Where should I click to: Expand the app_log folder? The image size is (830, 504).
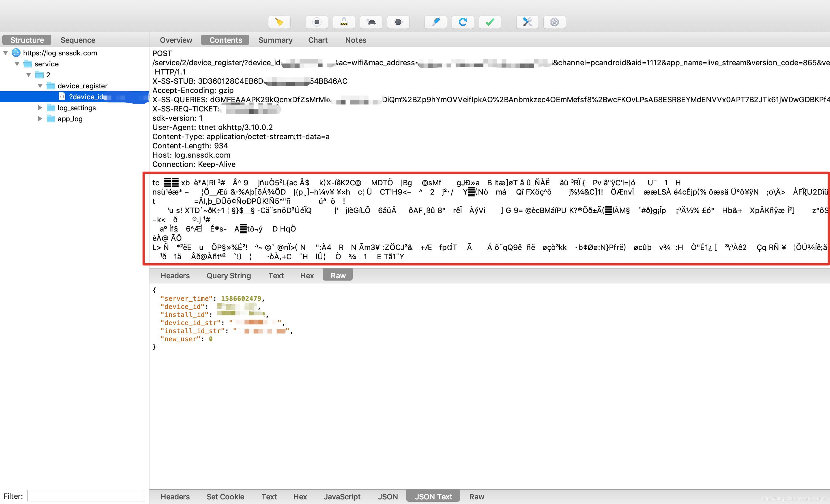(x=40, y=119)
